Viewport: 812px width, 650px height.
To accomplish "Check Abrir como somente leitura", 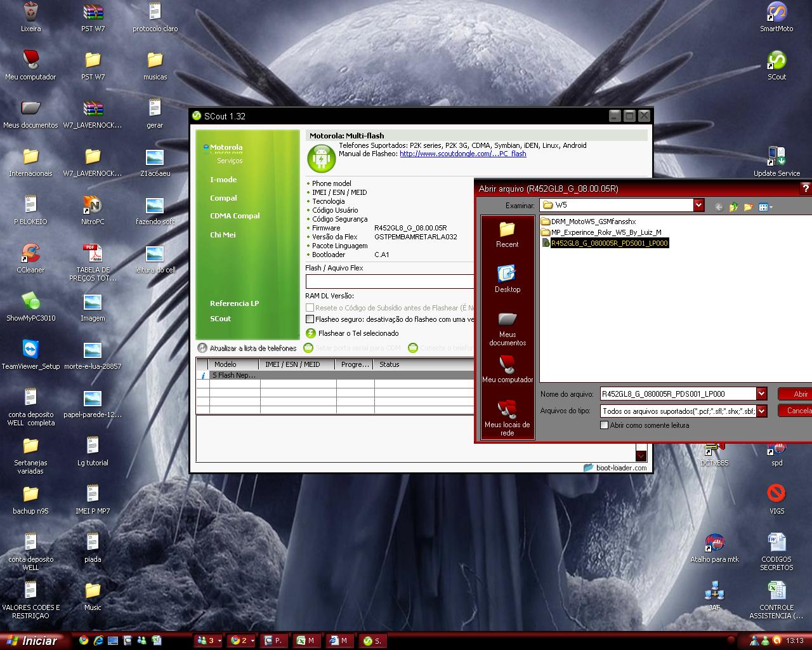I will 604,425.
